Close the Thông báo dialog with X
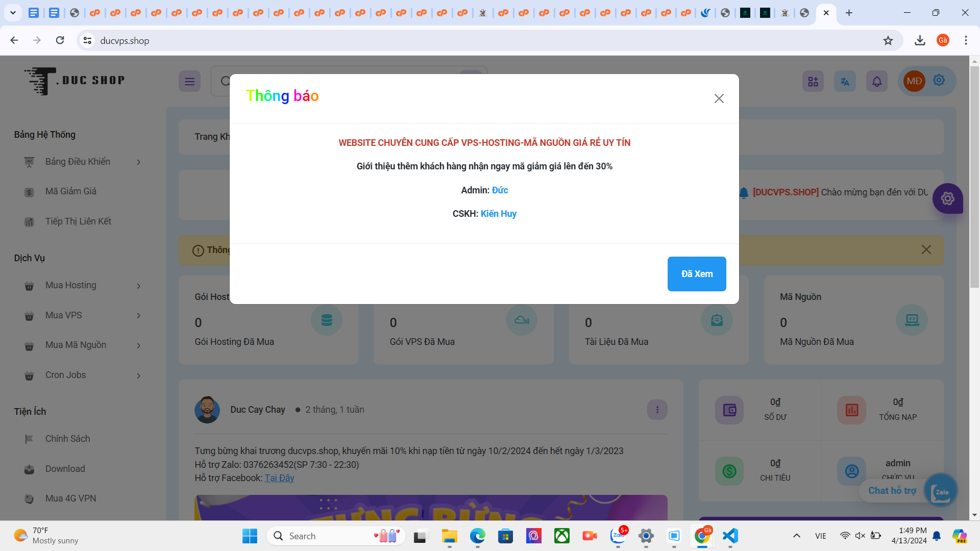This screenshot has height=551, width=980. pyautogui.click(x=719, y=98)
